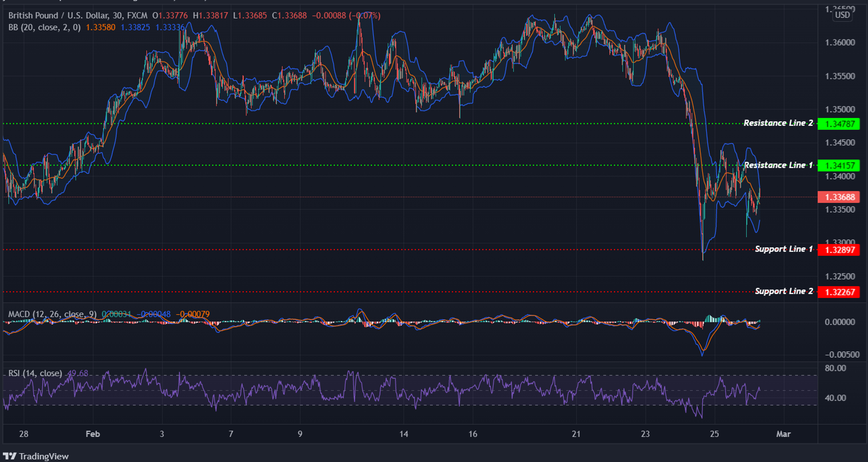Click the price change readout -0.00088 (-0.07%)

click(x=346, y=15)
